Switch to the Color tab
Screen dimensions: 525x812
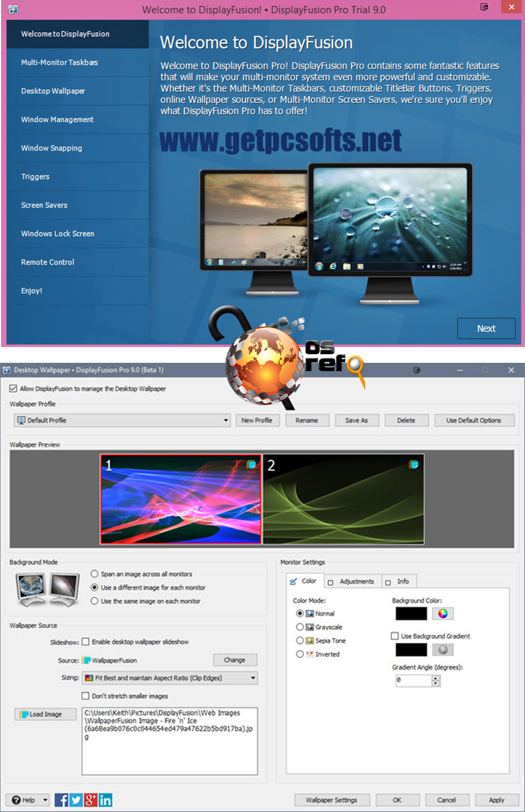pyautogui.click(x=304, y=581)
